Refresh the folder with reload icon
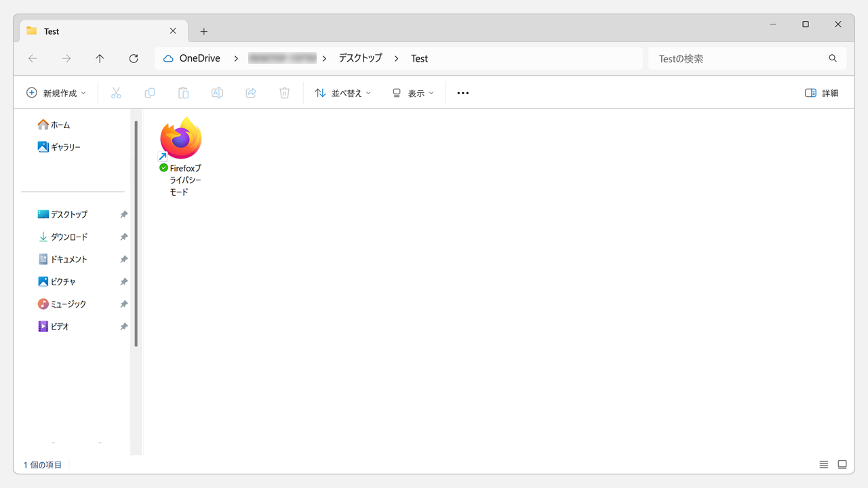 click(x=134, y=59)
